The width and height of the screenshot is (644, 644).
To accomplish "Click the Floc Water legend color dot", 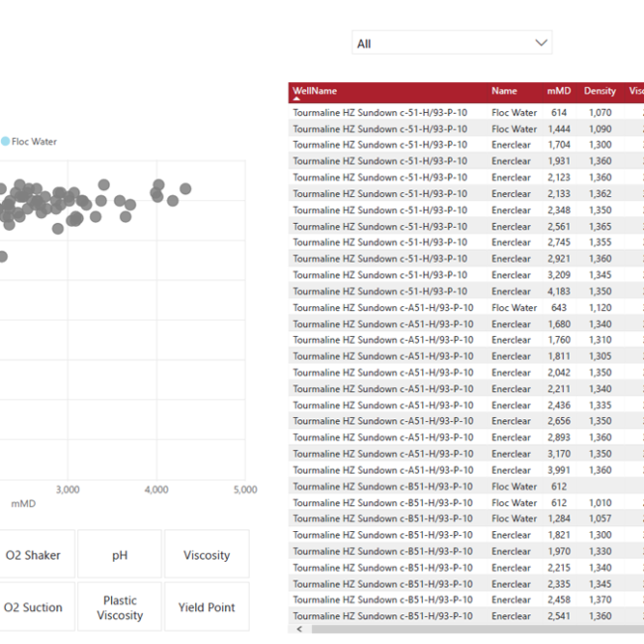I will pos(5,142).
